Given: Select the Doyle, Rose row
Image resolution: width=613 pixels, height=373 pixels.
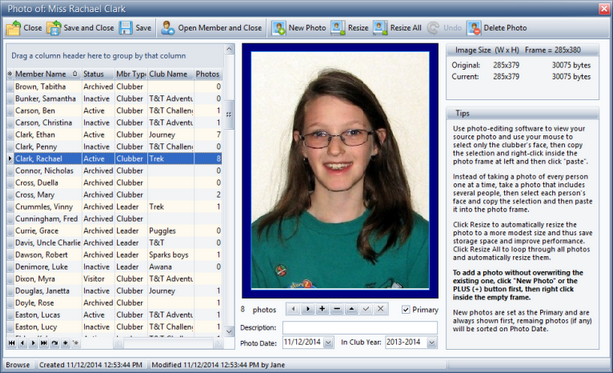Looking at the screenshot, I should pos(115,303).
